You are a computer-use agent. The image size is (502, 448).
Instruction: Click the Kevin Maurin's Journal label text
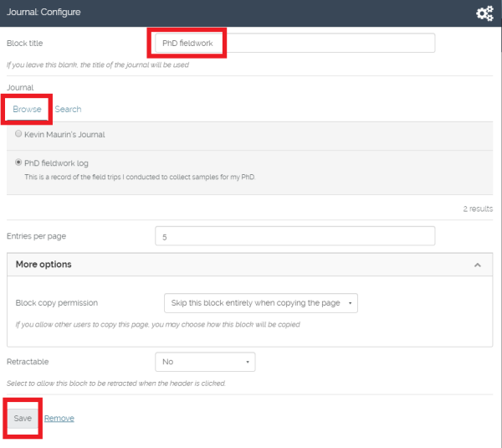64,135
